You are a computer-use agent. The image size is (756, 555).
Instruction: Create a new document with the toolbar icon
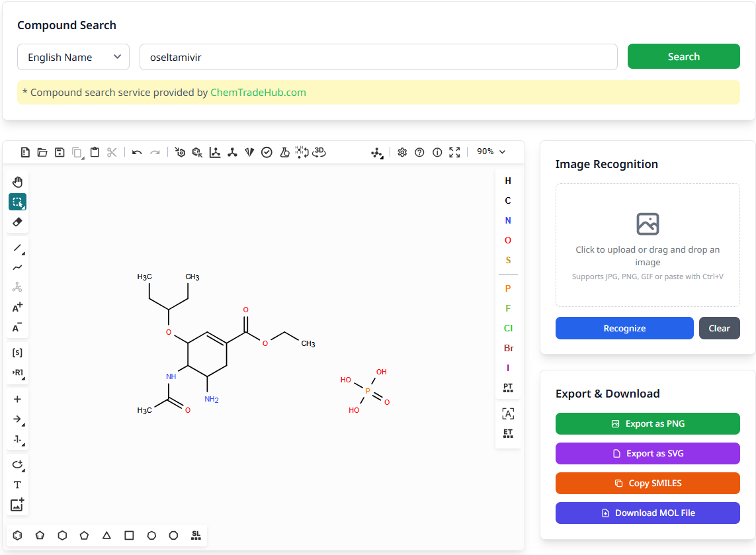point(25,152)
